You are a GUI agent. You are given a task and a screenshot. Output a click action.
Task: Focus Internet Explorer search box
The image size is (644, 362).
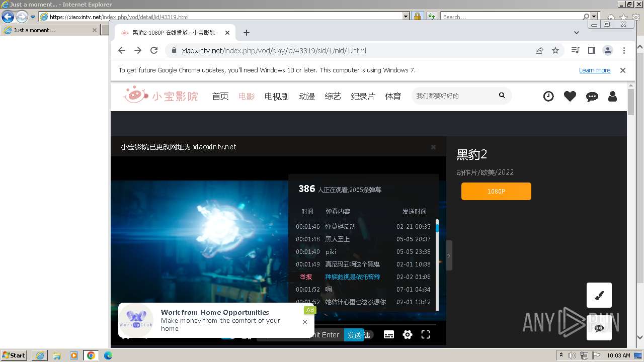pos(512,17)
